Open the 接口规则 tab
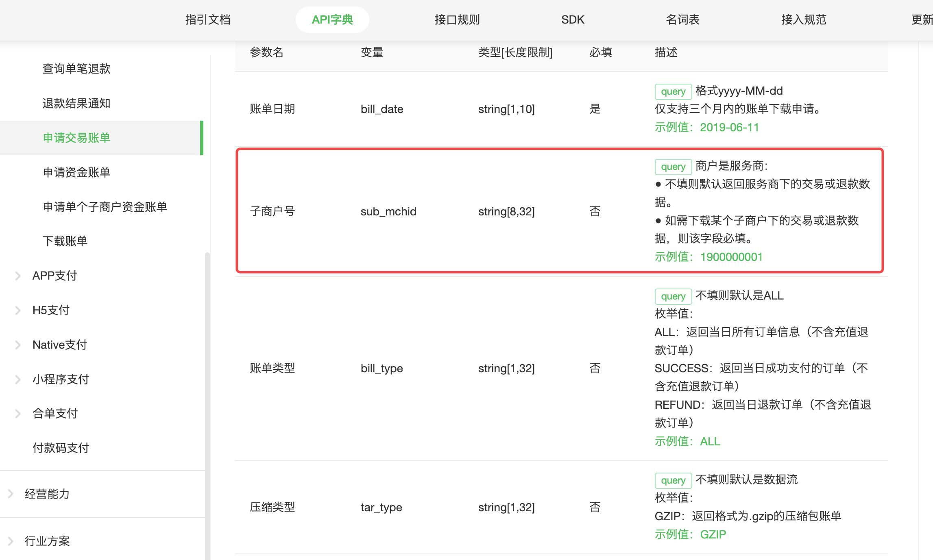The height and width of the screenshot is (560, 933). click(457, 20)
